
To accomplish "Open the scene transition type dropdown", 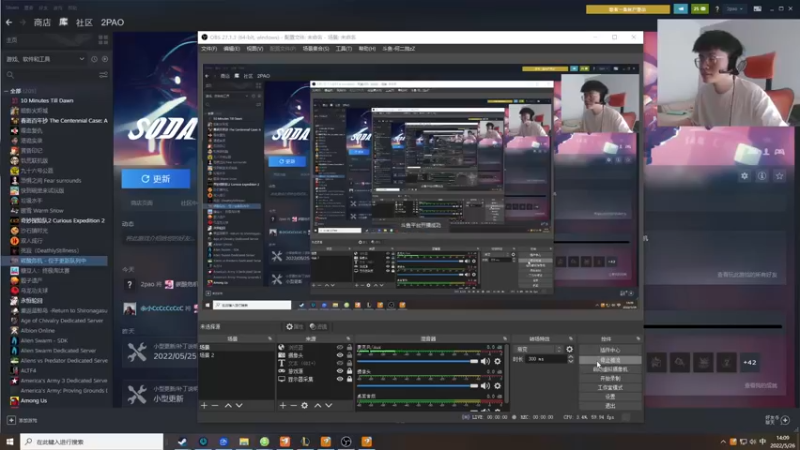I will (539, 349).
